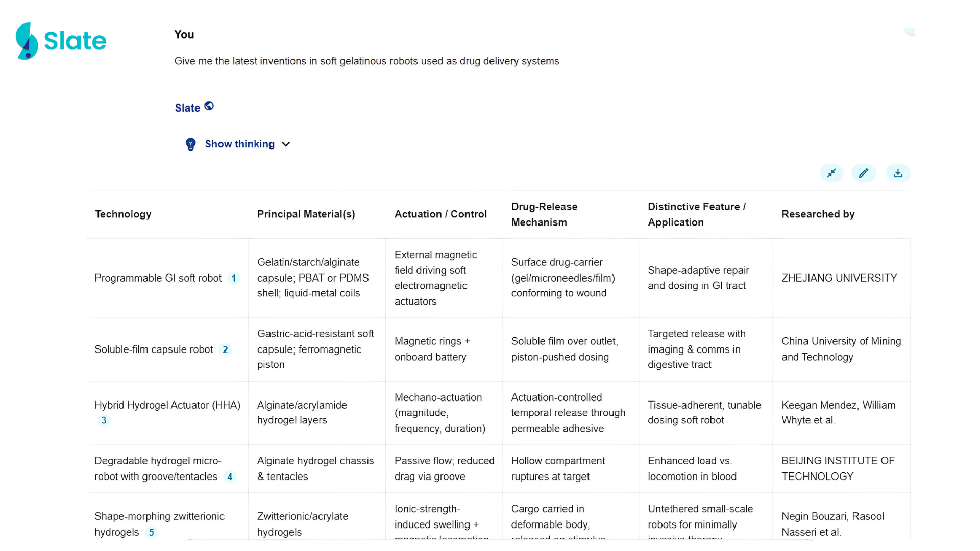Viewport: 980px width, 551px height.
Task: Click the Actuation / Control column header
Action: click(440, 214)
